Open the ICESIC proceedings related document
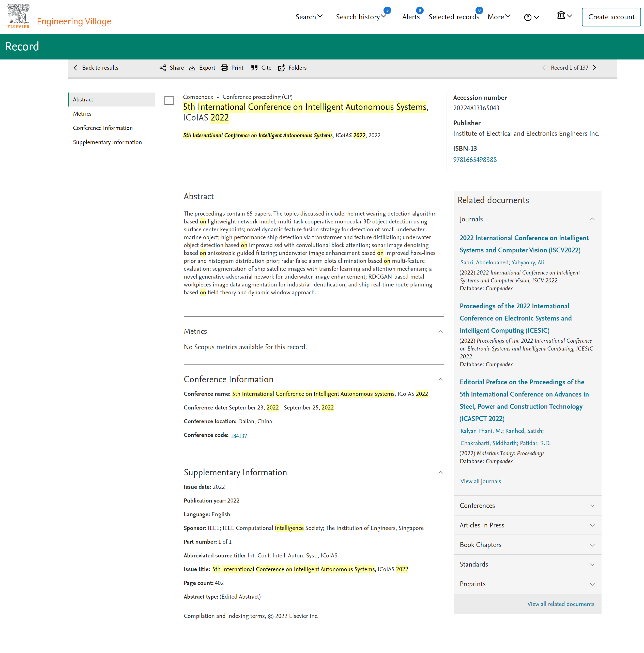 click(x=516, y=318)
